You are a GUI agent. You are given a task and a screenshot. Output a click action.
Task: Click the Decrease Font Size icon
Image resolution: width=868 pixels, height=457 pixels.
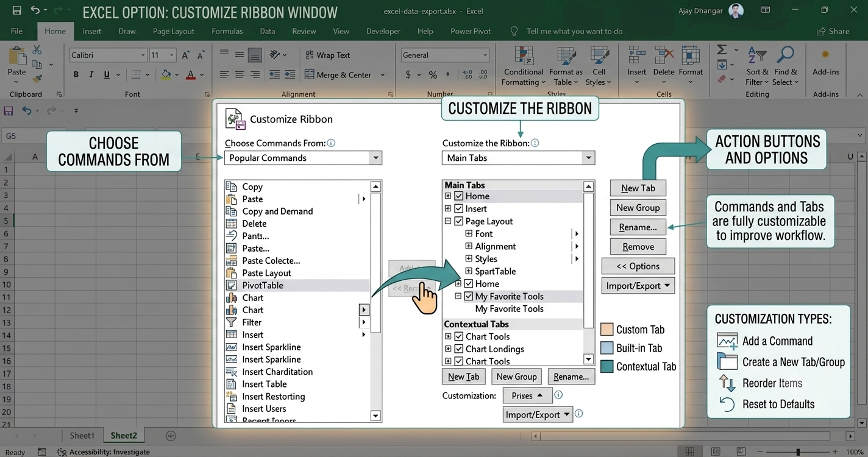pyautogui.click(x=201, y=55)
